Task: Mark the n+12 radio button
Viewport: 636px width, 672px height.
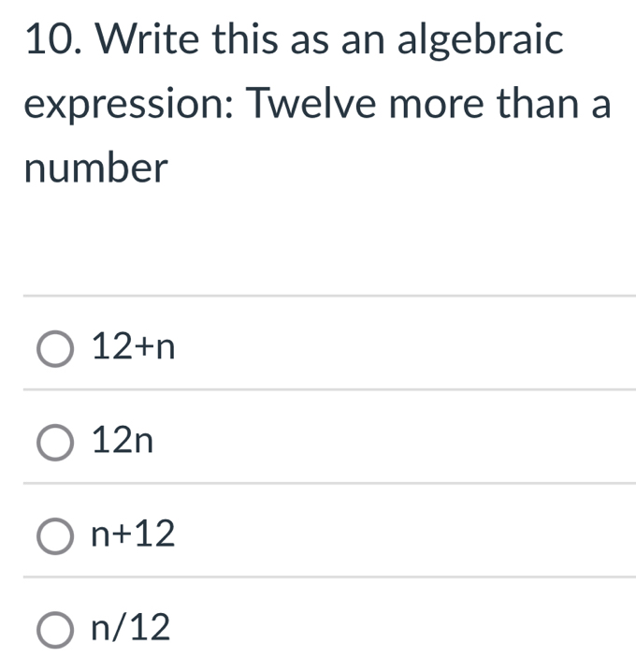Action: [55, 535]
